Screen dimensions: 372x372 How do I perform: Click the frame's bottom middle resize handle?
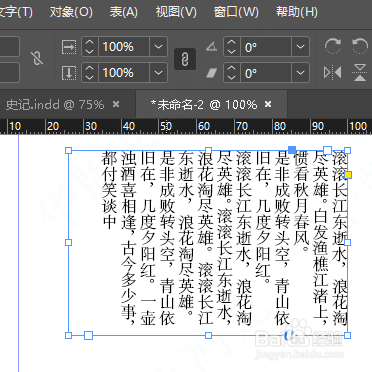208,335
